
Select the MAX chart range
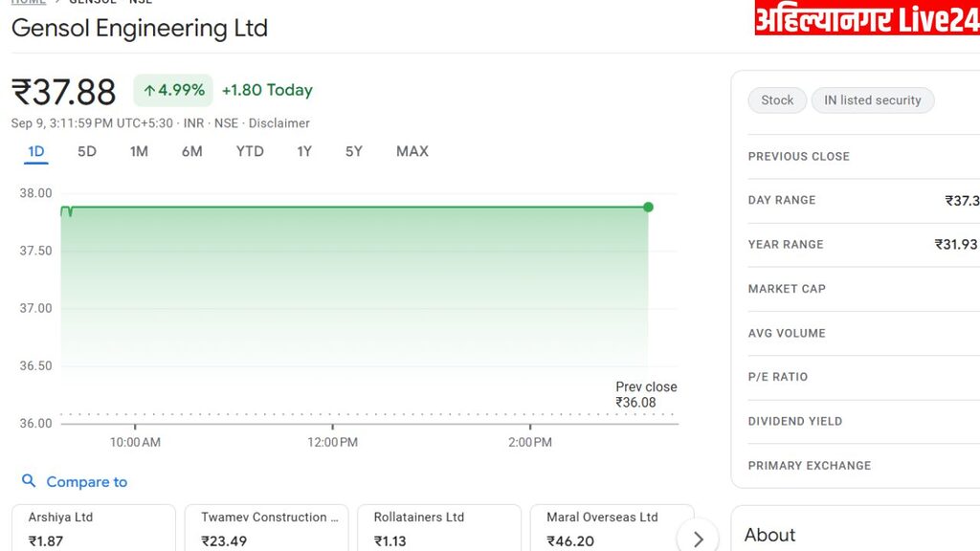[412, 151]
